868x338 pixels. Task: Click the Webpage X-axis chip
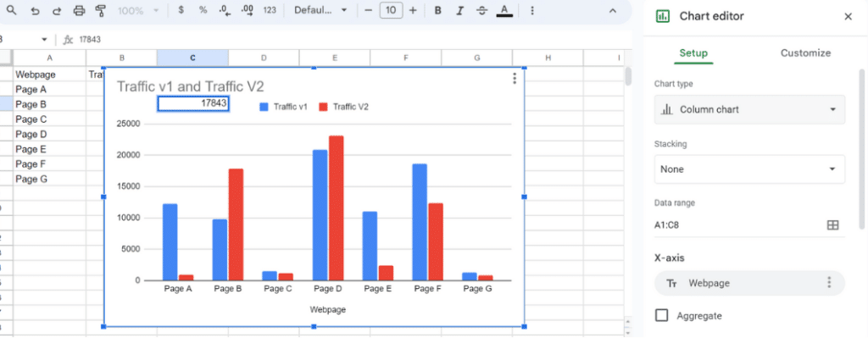(x=749, y=283)
